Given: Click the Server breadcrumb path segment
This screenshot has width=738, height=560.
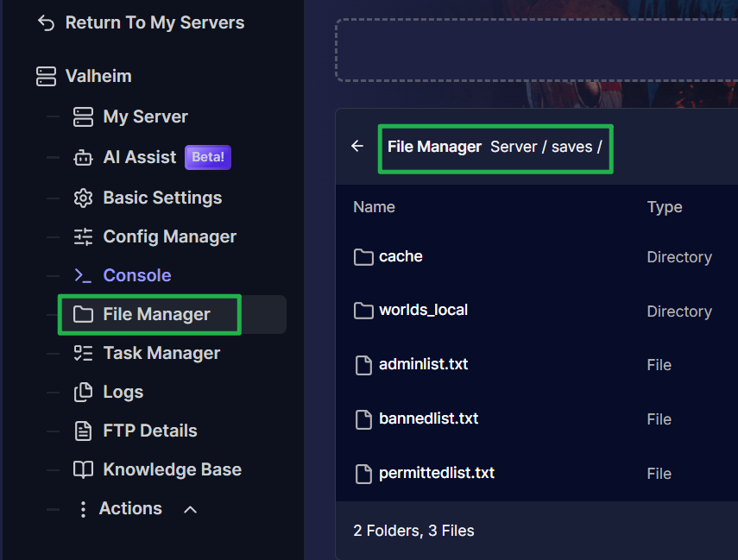Looking at the screenshot, I should (x=514, y=147).
